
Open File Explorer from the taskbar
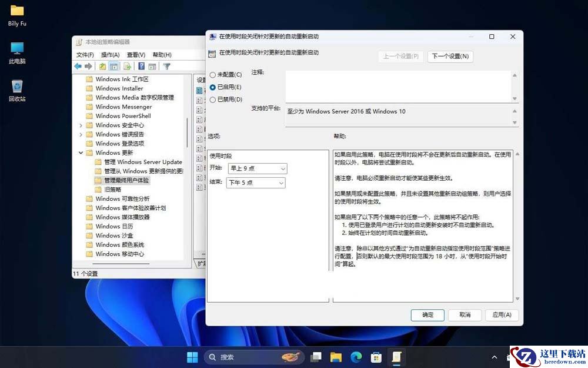[336, 357]
